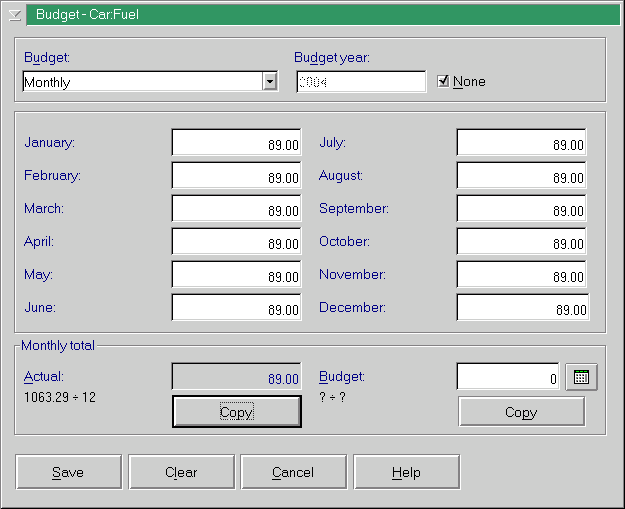Image resolution: width=625 pixels, height=509 pixels.
Task: Click the '? ÷ ?' text
Action: click(332, 397)
